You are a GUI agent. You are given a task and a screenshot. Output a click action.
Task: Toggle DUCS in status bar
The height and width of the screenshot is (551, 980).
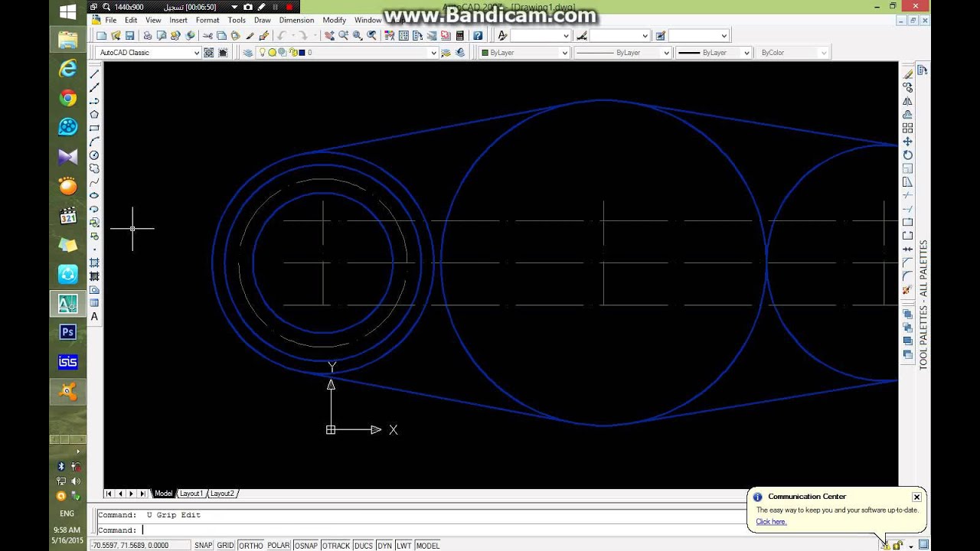[363, 546]
